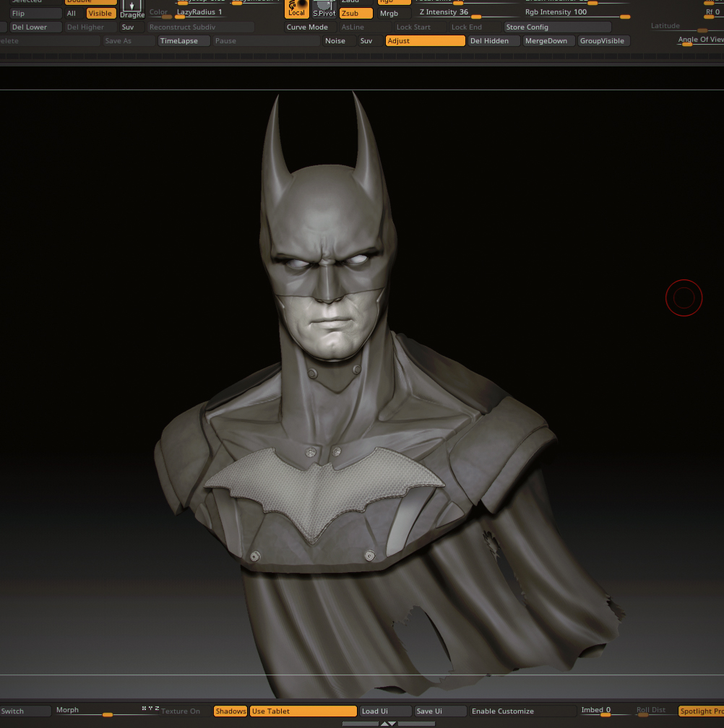Click Save Ui button
The height and width of the screenshot is (728, 724).
click(440, 711)
